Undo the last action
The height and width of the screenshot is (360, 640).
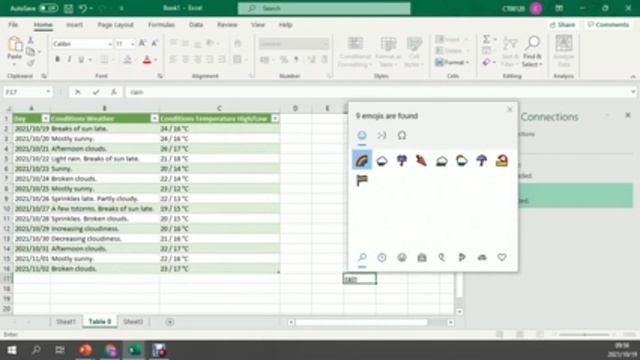click(83, 8)
